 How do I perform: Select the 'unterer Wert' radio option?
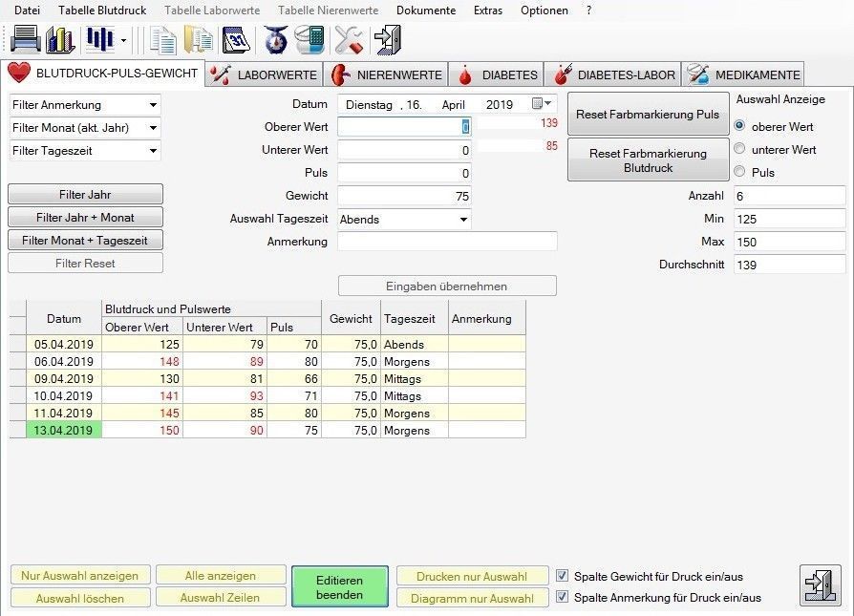(x=739, y=149)
